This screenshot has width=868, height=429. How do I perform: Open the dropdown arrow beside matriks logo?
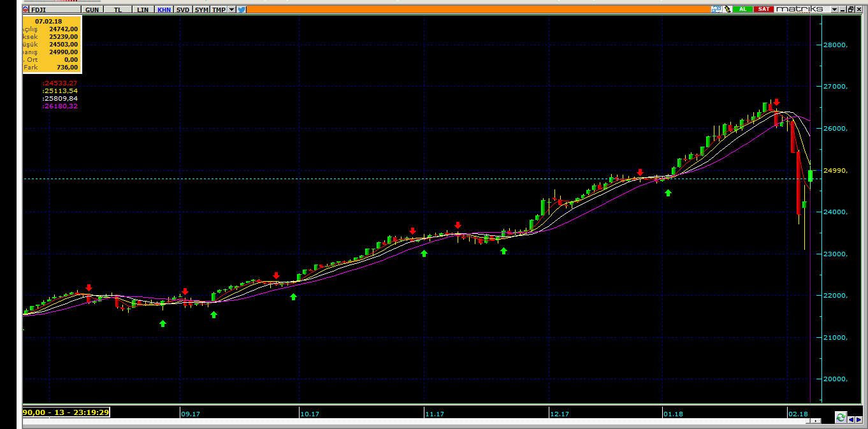834,10
